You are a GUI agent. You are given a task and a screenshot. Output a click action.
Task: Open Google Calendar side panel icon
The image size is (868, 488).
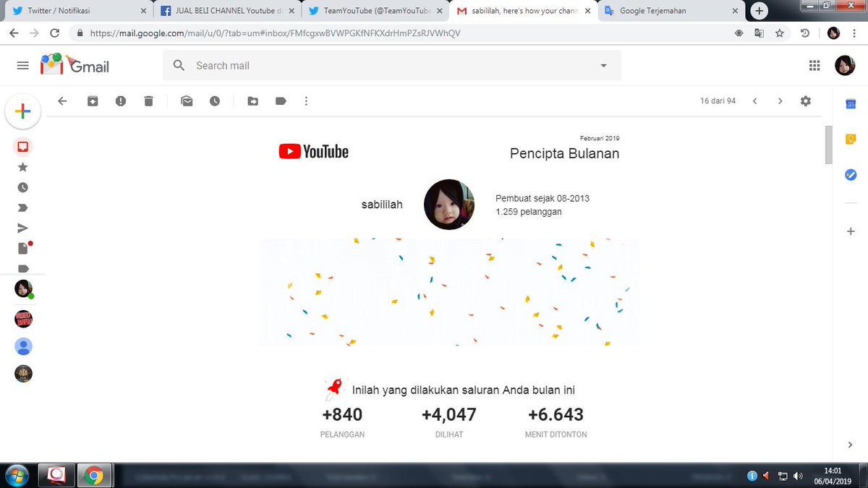851,104
